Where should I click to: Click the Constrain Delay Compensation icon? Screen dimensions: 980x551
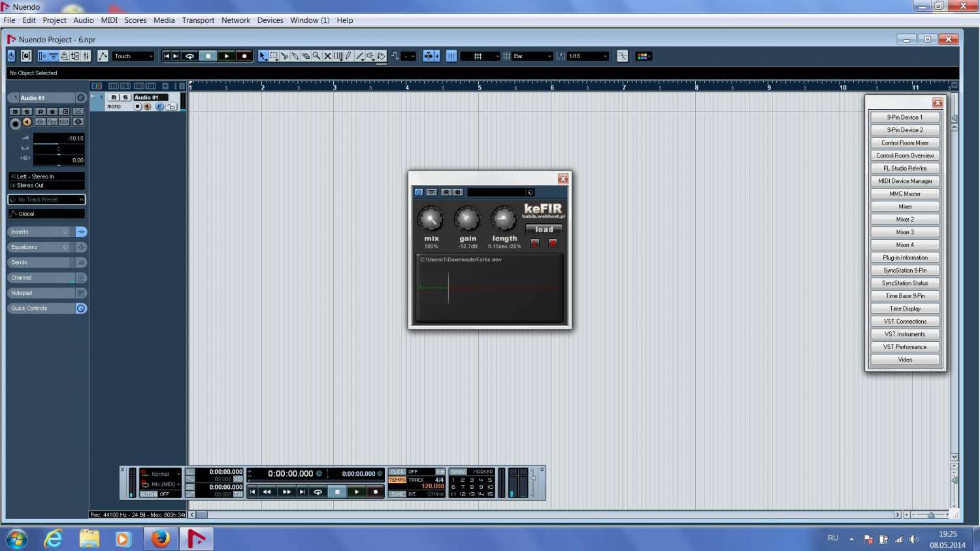[x=11, y=56]
